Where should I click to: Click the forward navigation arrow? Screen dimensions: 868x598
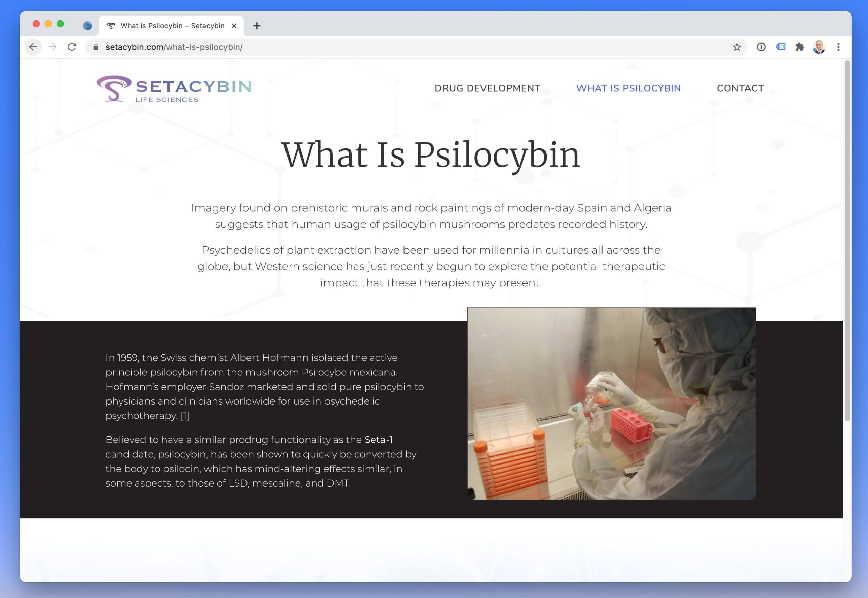coord(53,47)
